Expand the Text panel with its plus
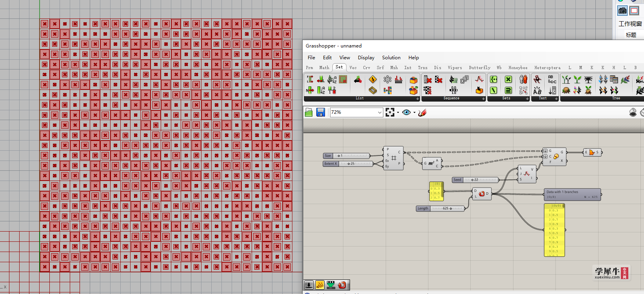The image size is (644, 294). coord(556,99)
